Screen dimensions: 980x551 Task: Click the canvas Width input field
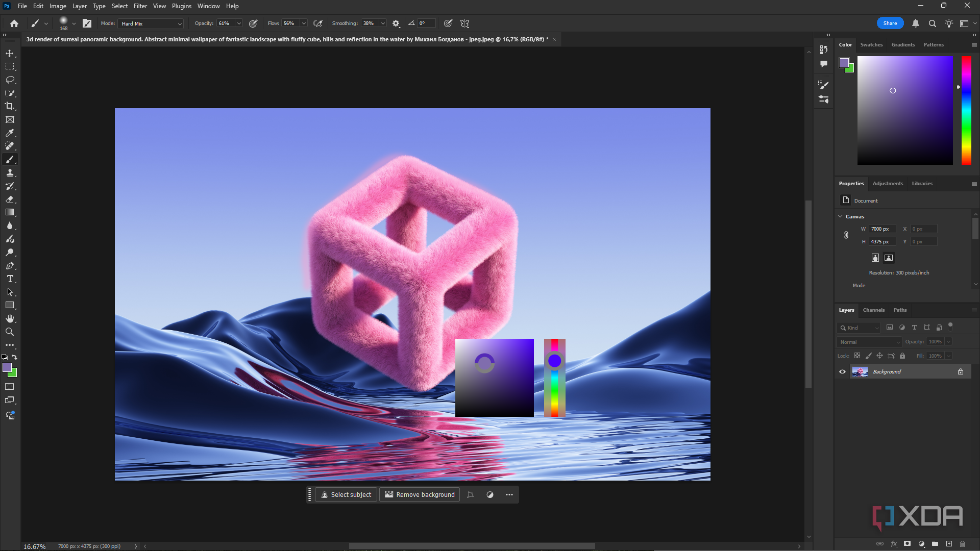click(882, 229)
